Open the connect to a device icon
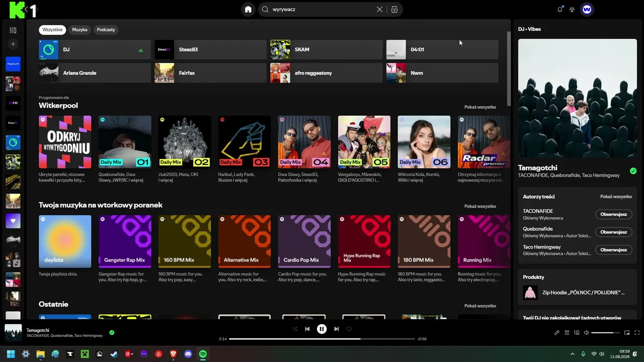Screen dimensions: 644x362 (577, 333)
